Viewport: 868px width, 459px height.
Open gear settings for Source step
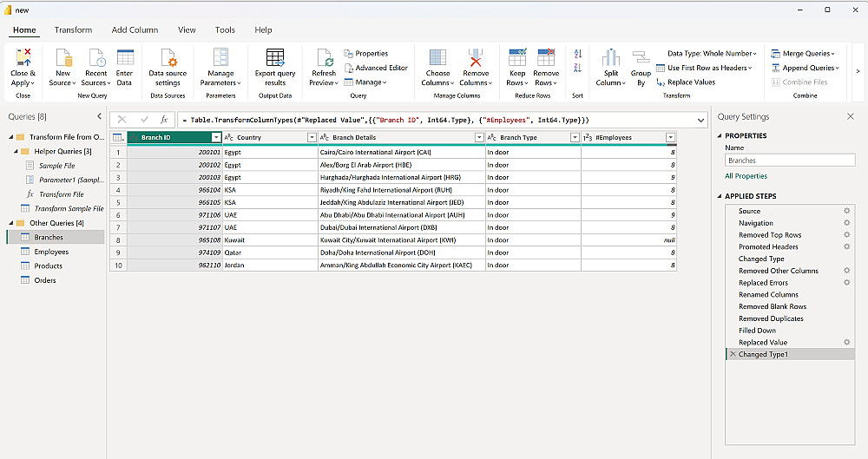pyautogui.click(x=847, y=211)
